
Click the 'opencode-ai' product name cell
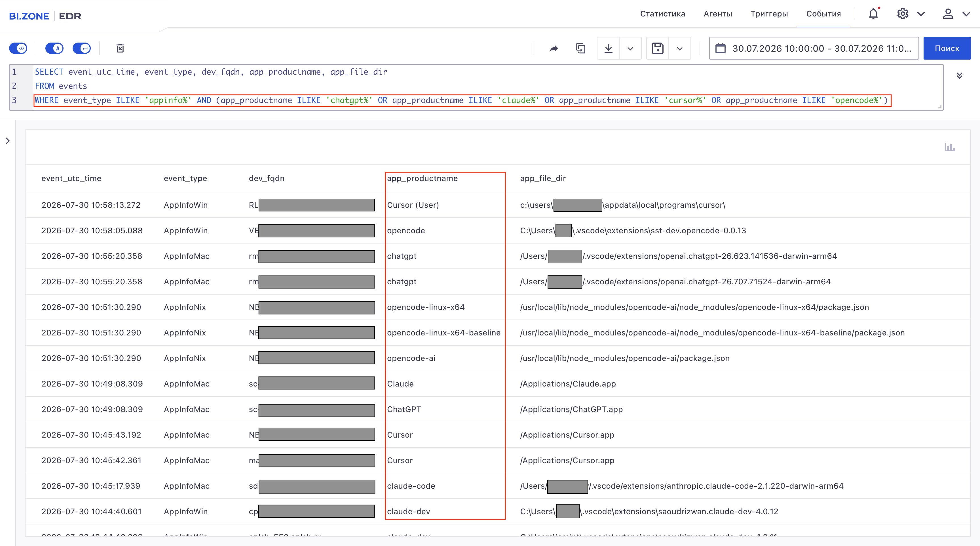tap(411, 358)
